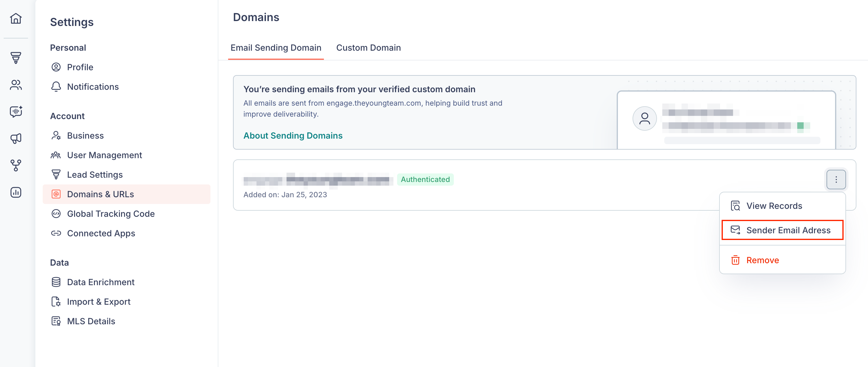Screen dimensions: 868x367
Task: Open the workflows branch icon
Action: tap(16, 165)
